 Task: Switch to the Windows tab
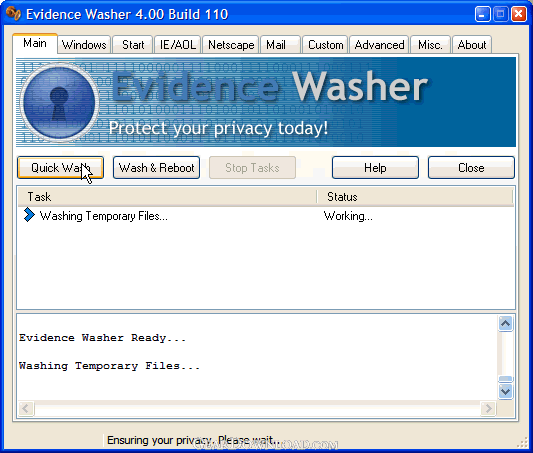point(84,45)
